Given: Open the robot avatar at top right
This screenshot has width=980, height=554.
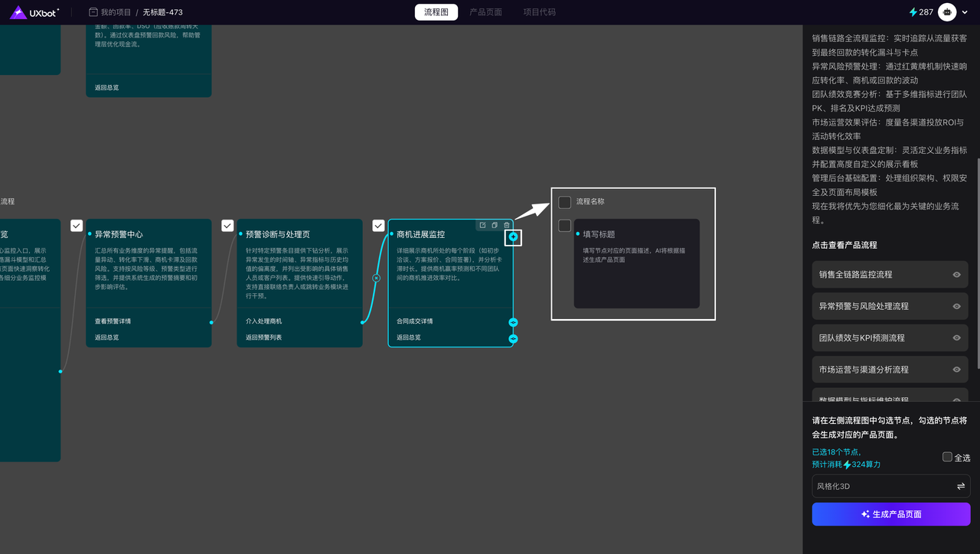Looking at the screenshot, I should pos(948,12).
